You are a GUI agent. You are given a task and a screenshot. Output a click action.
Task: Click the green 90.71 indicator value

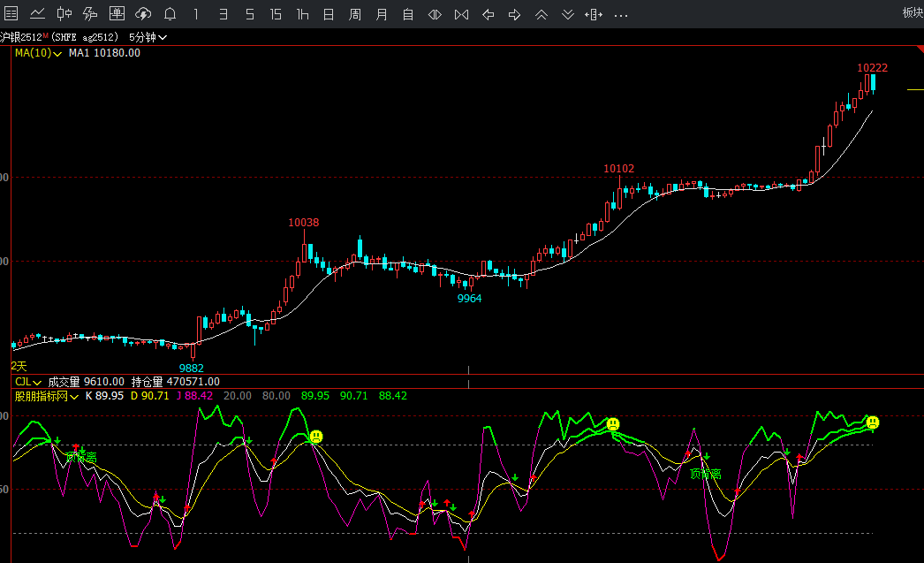(353, 396)
